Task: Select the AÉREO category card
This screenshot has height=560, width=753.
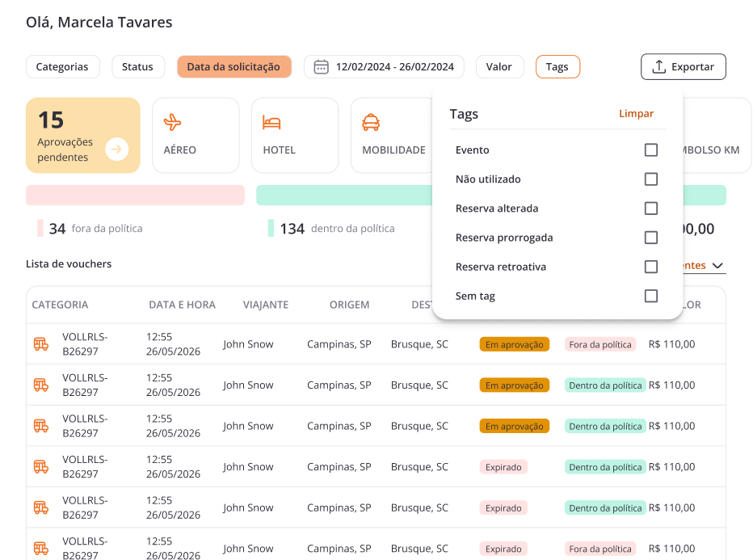Action: click(x=196, y=135)
